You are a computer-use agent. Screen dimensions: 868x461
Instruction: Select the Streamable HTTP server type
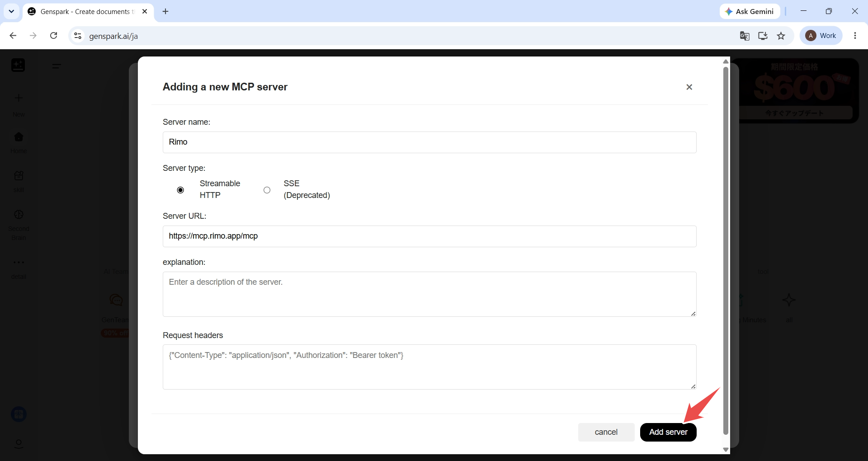[180, 190]
